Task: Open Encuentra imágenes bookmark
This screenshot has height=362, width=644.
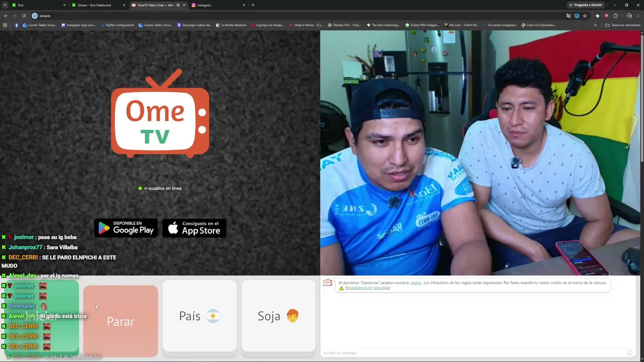Action: coord(500,25)
